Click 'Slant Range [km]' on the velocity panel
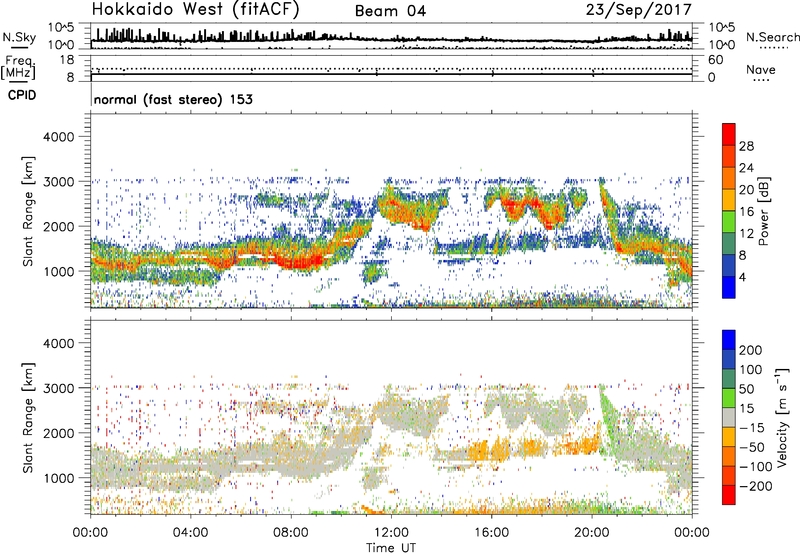Image resolution: width=800 pixels, height=554 pixels. [x=28, y=418]
